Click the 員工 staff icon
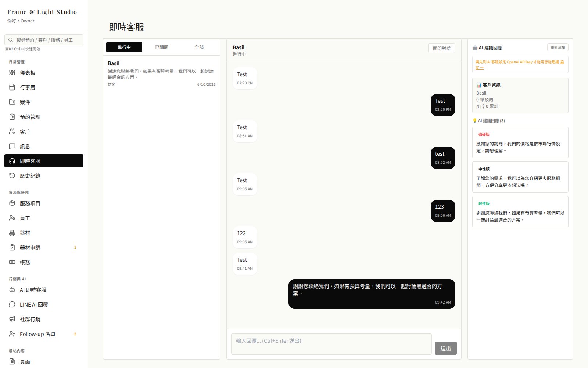Screen dimensions: 588x368 click(12, 218)
